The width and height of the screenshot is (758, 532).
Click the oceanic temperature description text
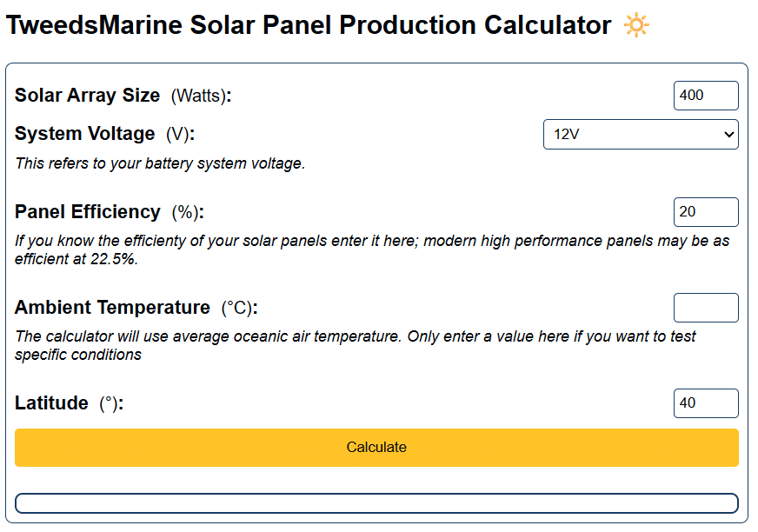pos(356,344)
